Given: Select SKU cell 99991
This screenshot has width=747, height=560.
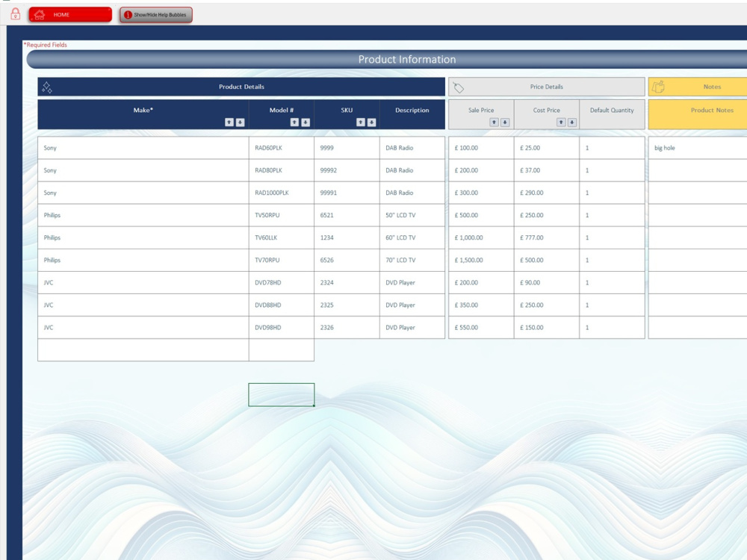Looking at the screenshot, I should (x=347, y=193).
